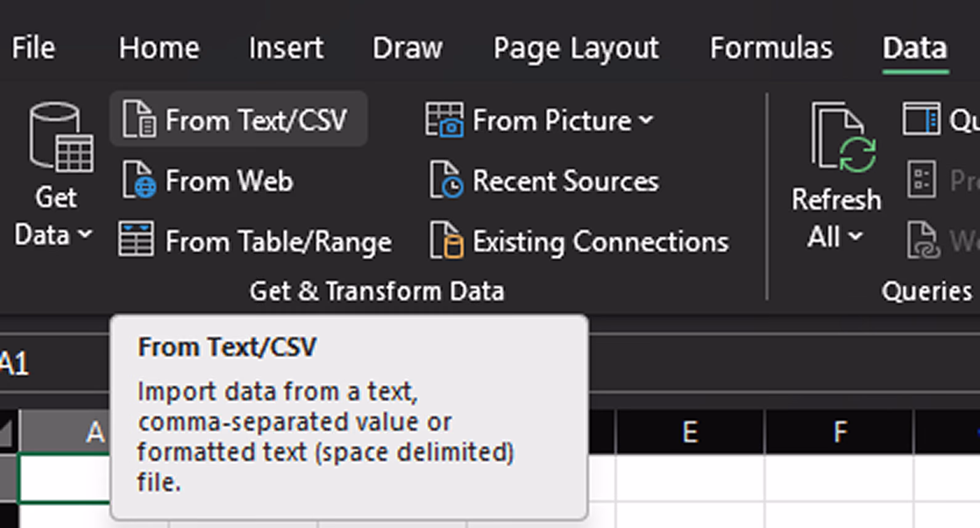Open the Queries & Connections pane icon
The height and width of the screenshot is (528, 980).
point(922,118)
